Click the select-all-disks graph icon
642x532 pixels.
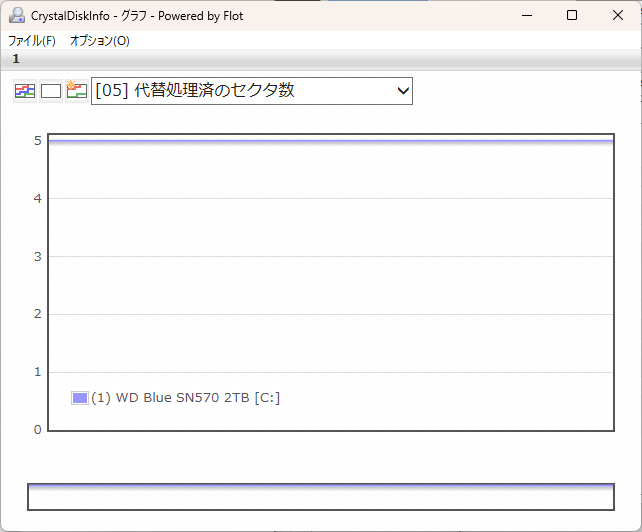pos(25,91)
